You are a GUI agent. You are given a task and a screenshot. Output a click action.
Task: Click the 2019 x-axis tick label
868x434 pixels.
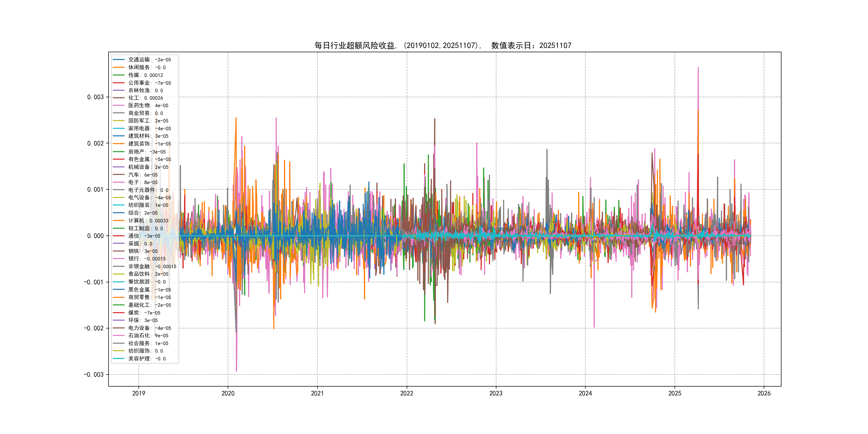tap(139, 393)
